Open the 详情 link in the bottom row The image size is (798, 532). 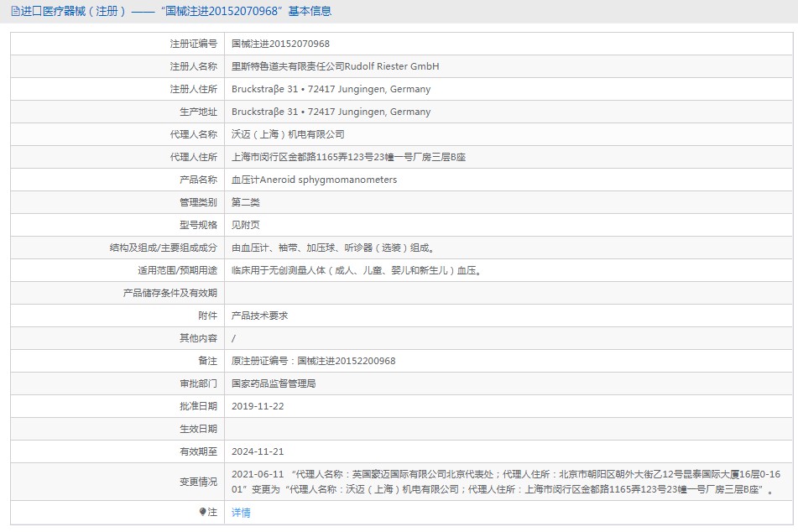tap(241, 513)
